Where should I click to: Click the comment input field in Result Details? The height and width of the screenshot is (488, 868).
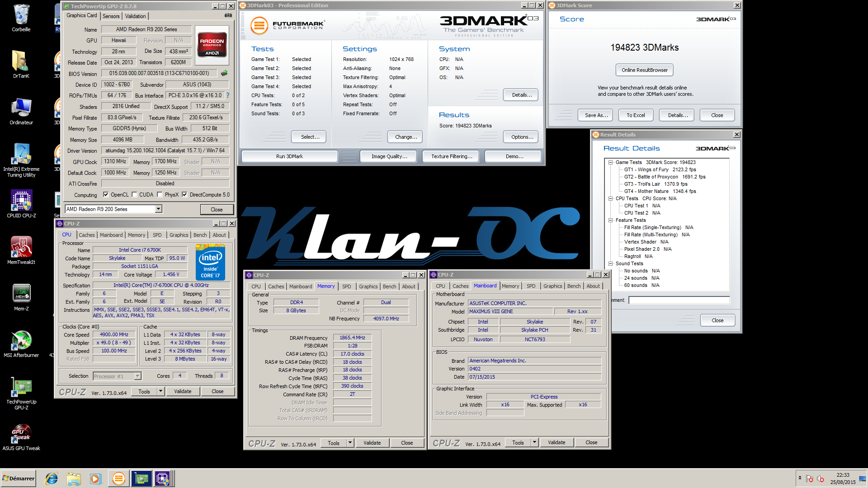click(x=679, y=300)
